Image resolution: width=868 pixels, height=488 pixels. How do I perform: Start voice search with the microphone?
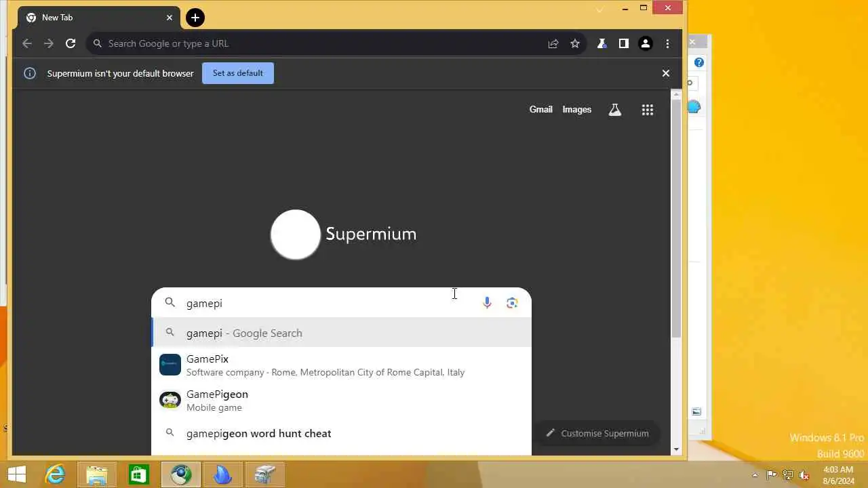coord(487,303)
